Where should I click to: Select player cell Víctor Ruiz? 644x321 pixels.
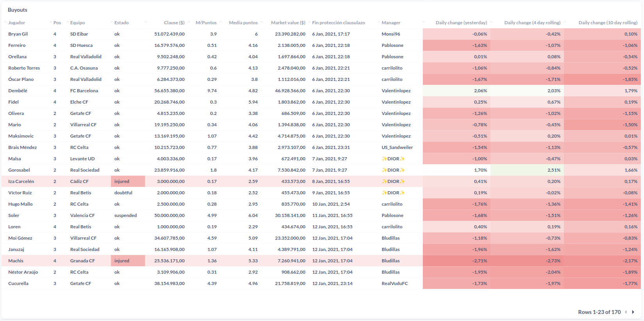tap(20, 193)
